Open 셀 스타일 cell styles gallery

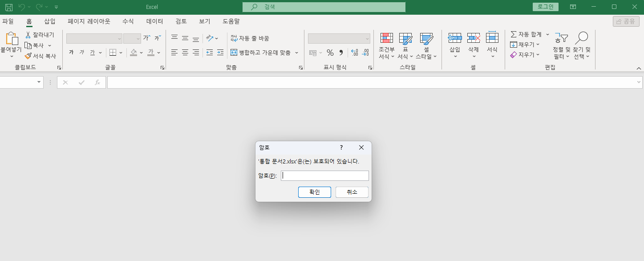pyautogui.click(x=425, y=45)
